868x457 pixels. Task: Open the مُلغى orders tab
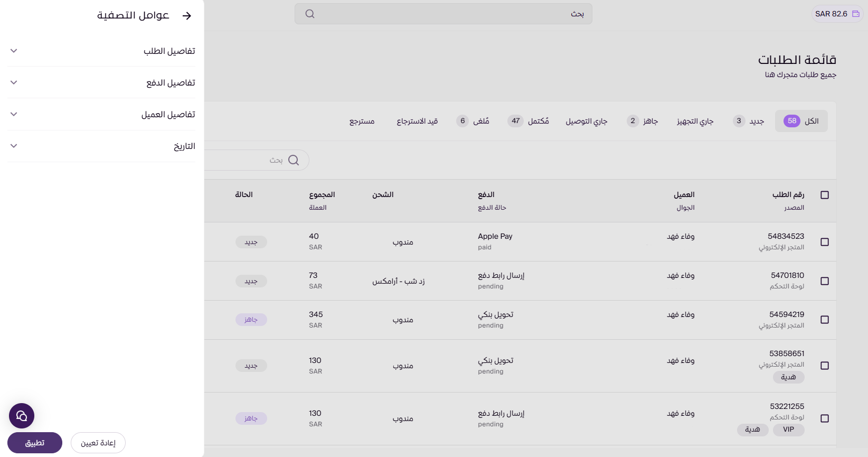pyautogui.click(x=473, y=121)
